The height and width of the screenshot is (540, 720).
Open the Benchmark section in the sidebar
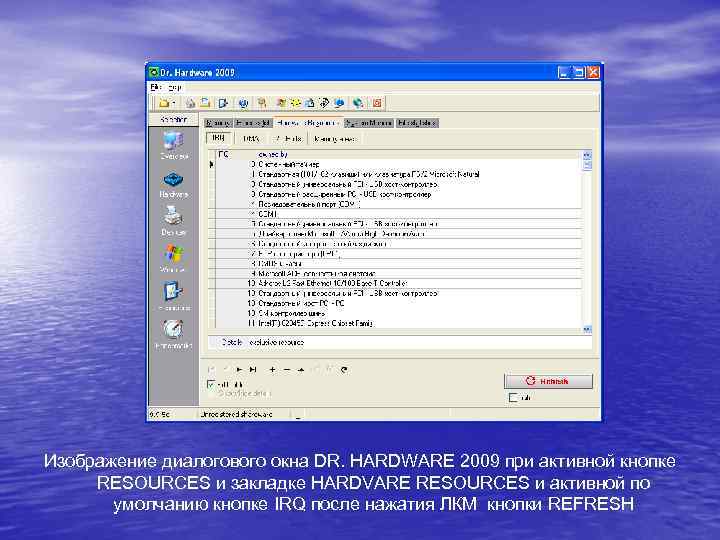pyautogui.click(x=174, y=333)
